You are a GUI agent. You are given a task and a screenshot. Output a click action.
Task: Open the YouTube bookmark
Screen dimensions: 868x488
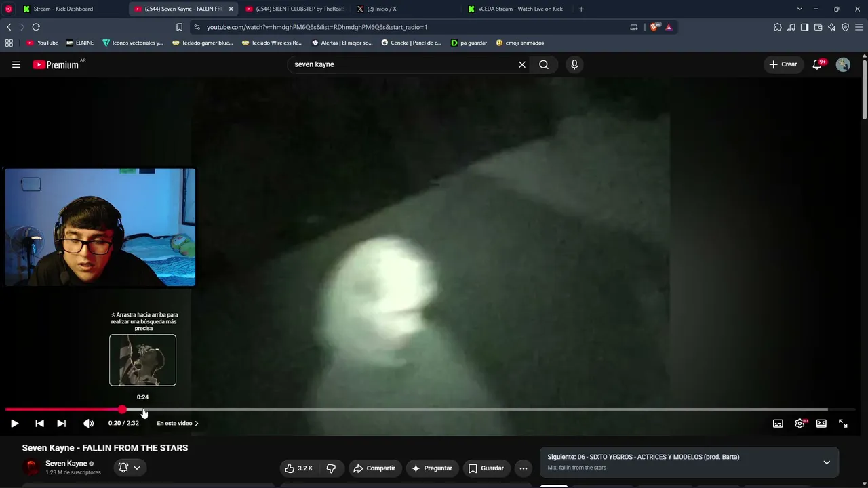coord(43,43)
